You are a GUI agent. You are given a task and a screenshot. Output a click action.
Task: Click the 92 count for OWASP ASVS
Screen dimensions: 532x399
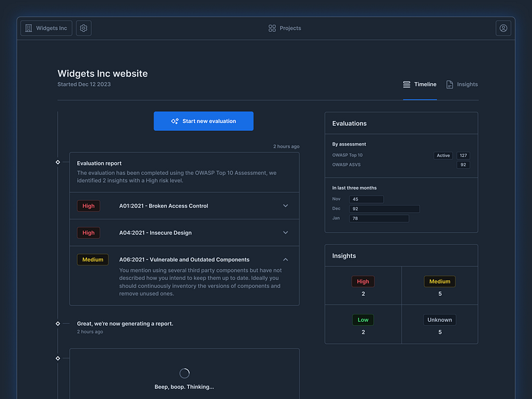click(463, 165)
